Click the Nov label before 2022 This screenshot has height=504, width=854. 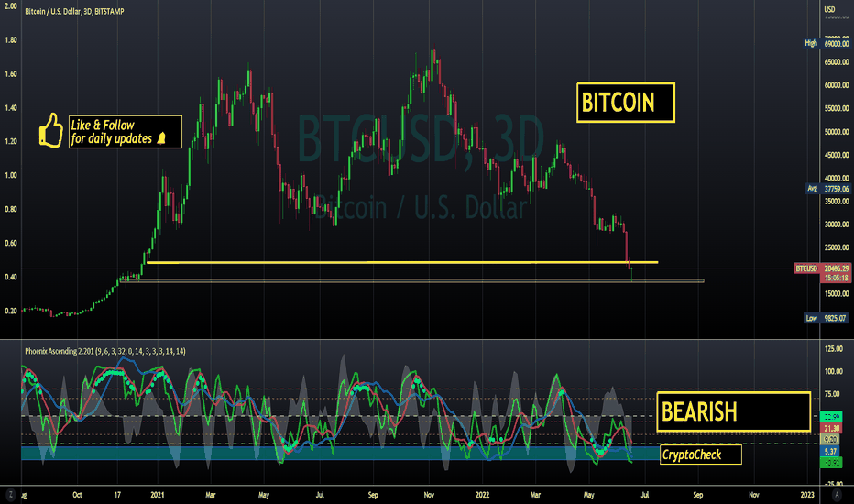click(x=429, y=495)
